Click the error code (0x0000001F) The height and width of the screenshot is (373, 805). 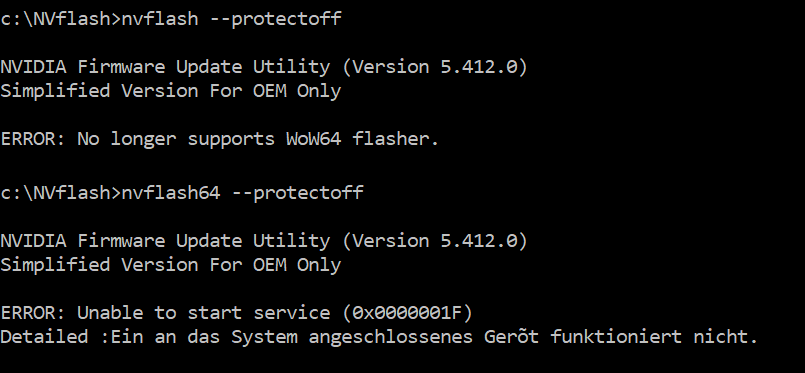point(408,313)
